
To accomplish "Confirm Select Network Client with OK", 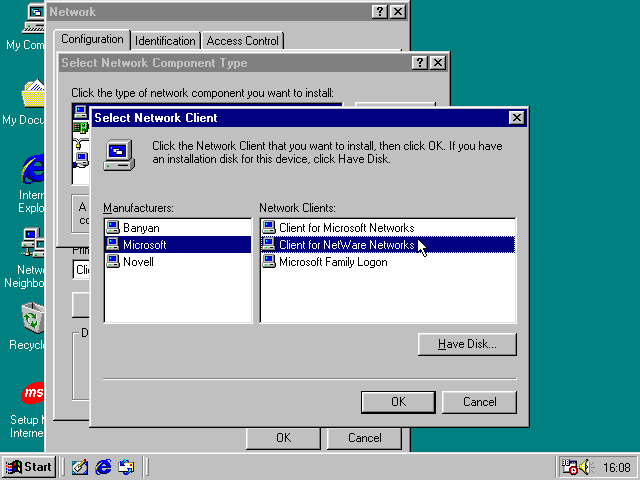I will (398, 402).
